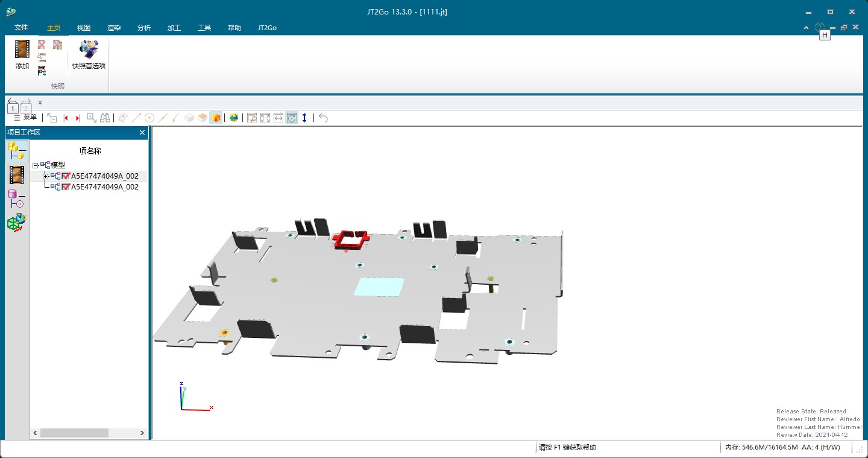
Task: Click the left arrow of the tree horizontal scrollbar
Action: (x=36, y=433)
